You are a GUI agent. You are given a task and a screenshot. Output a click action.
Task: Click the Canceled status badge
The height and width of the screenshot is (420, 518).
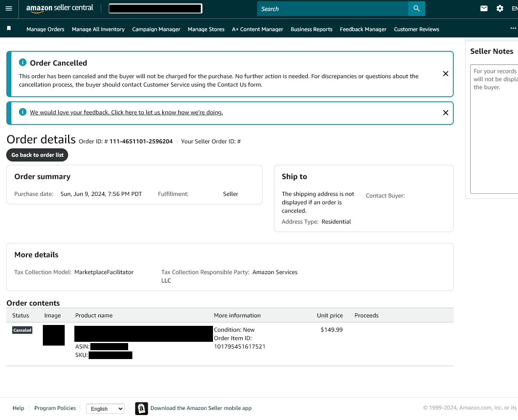point(22,330)
